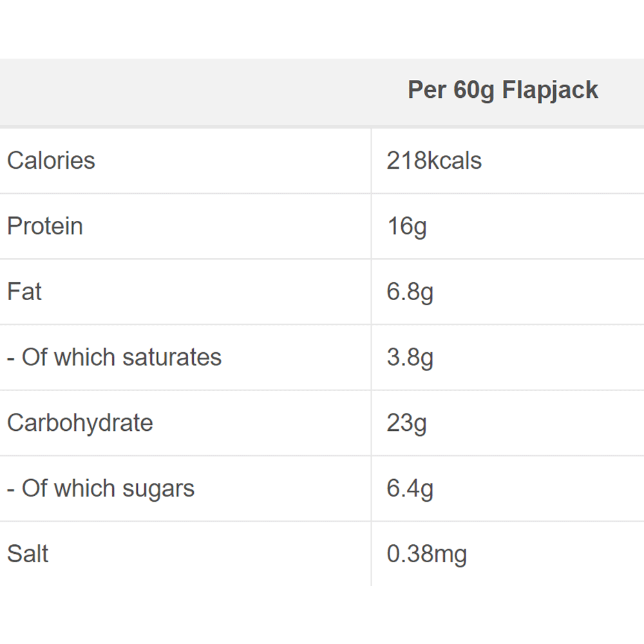Click the 6.8g fat value
644x644 pixels.
pos(410,292)
